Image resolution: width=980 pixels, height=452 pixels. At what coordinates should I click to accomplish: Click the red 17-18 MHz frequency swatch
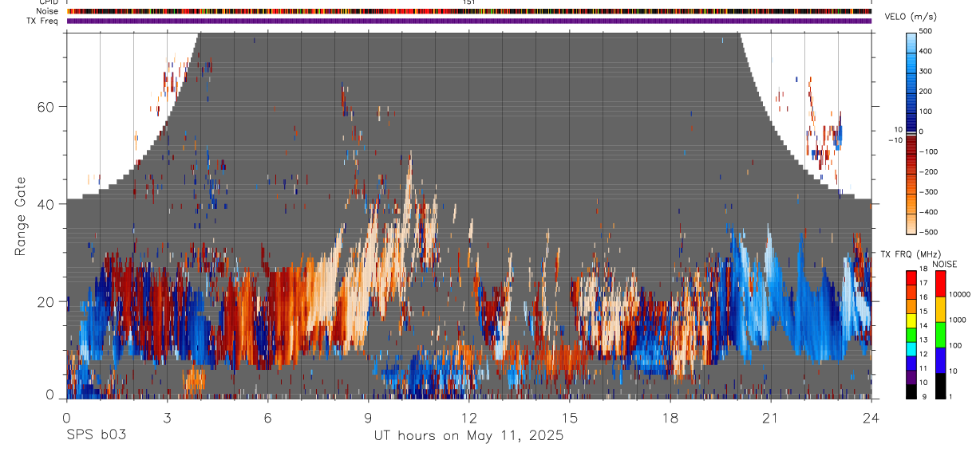click(912, 276)
